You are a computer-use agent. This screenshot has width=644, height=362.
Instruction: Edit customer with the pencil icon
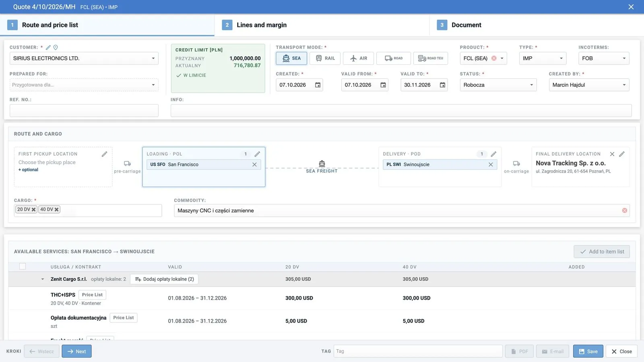48,47
